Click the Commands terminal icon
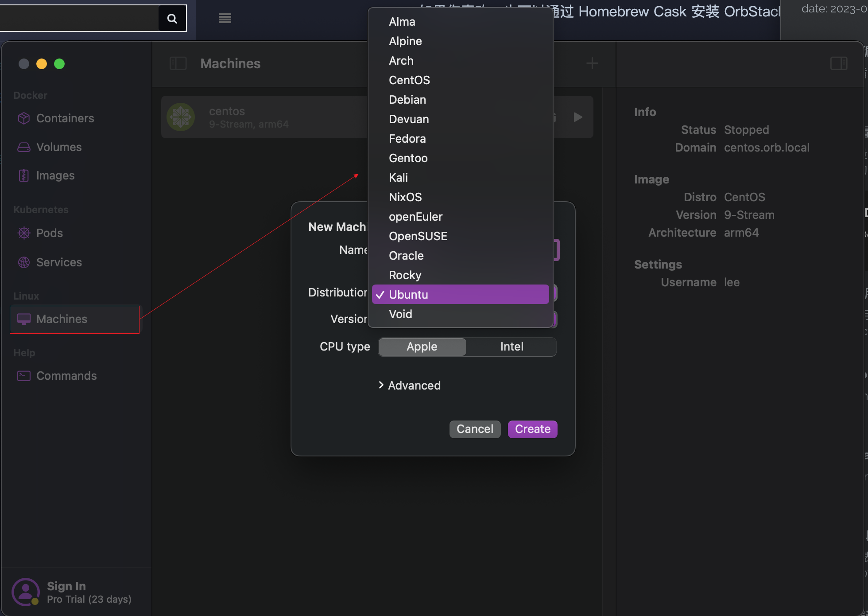Image resolution: width=868 pixels, height=616 pixels. (x=24, y=376)
